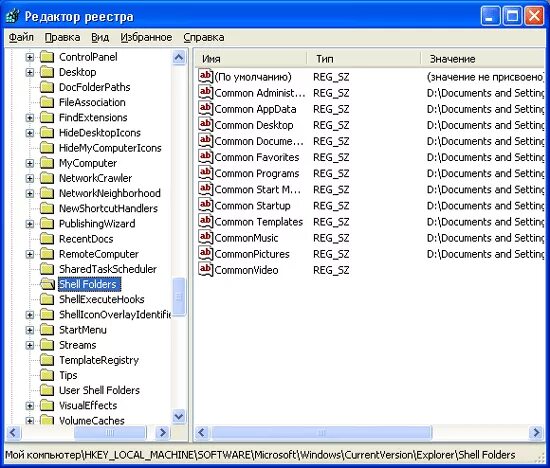Click the tree pane scroll left arrow

coord(13,433)
